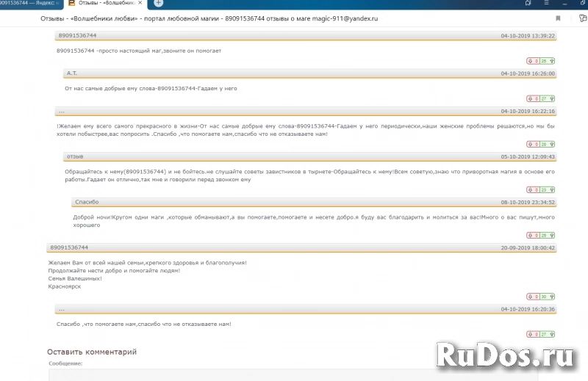The height and width of the screenshot is (381, 588).
Task: Downvote the first comment dated 04-10-2019 13:39:22
Action: pyautogui.click(x=530, y=61)
